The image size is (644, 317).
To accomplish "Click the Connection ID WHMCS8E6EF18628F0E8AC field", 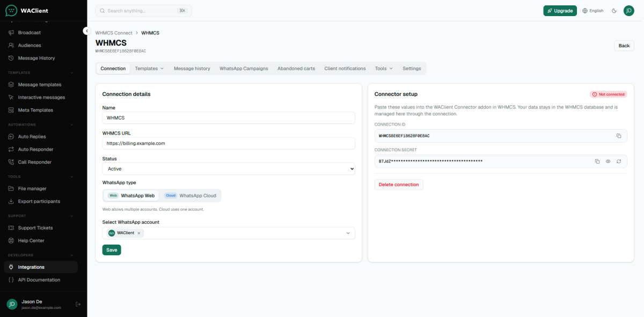I will pos(501,136).
